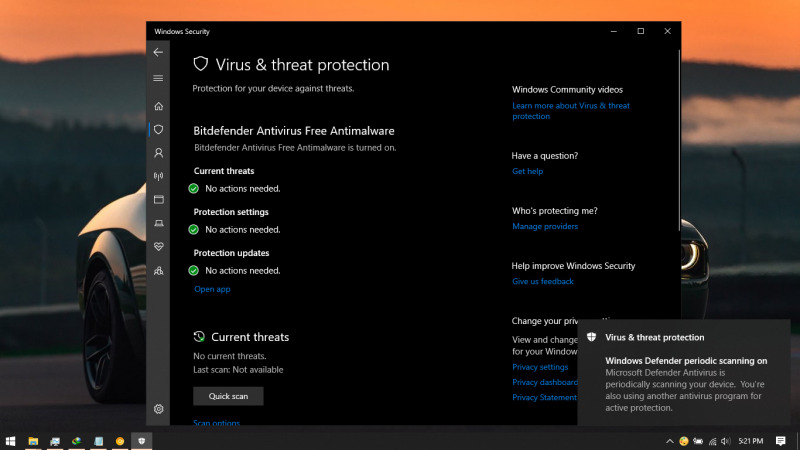
Task: Open Firewall & network protection icon
Action: (159, 176)
